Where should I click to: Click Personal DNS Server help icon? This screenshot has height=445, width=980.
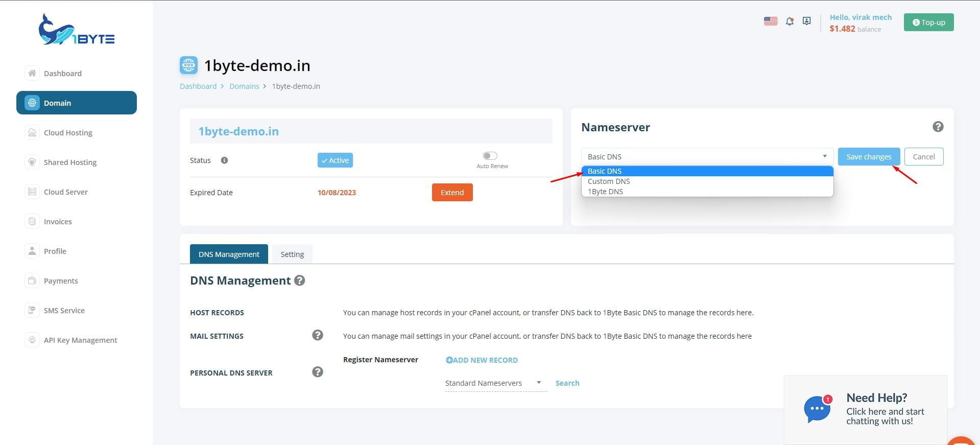[318, 372]
